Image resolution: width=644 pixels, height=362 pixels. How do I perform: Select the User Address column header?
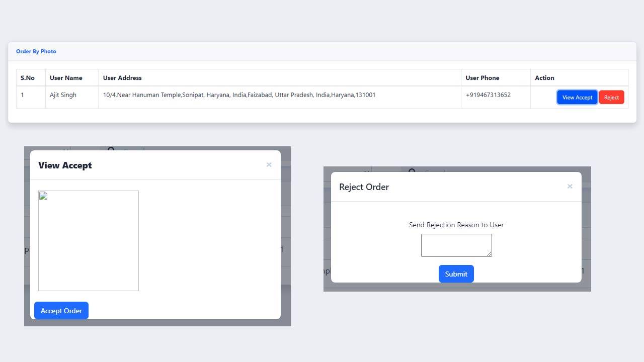pyautogui.click(x=122, y=78)
